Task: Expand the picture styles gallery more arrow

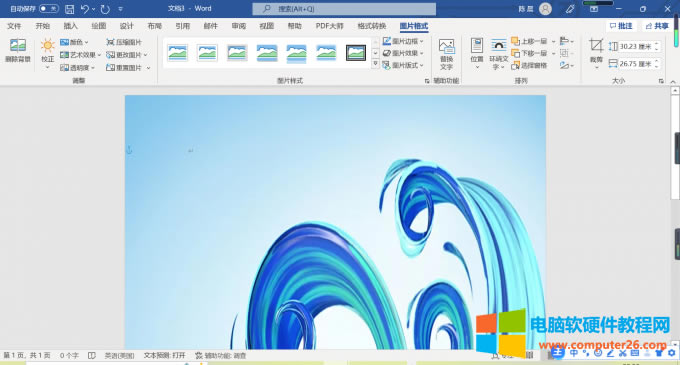Action: 376,64
